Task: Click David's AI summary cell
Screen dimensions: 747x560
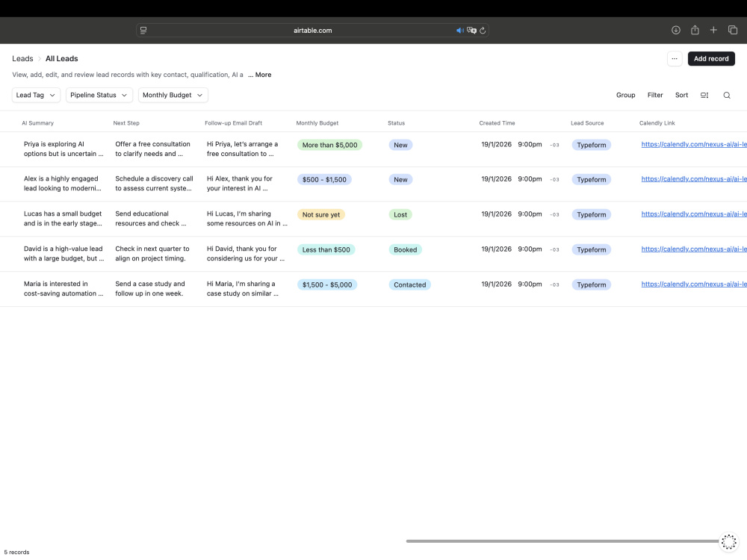Action: click(63, 253)
